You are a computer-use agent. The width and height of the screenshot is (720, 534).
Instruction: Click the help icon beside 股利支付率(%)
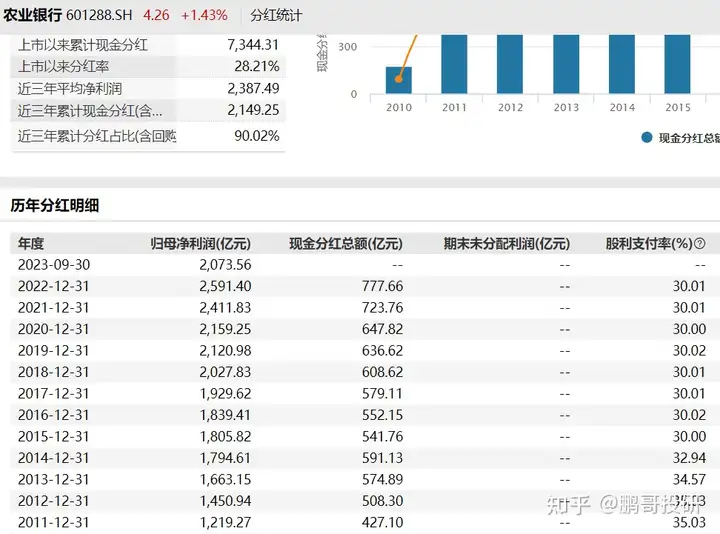point(699,243)
